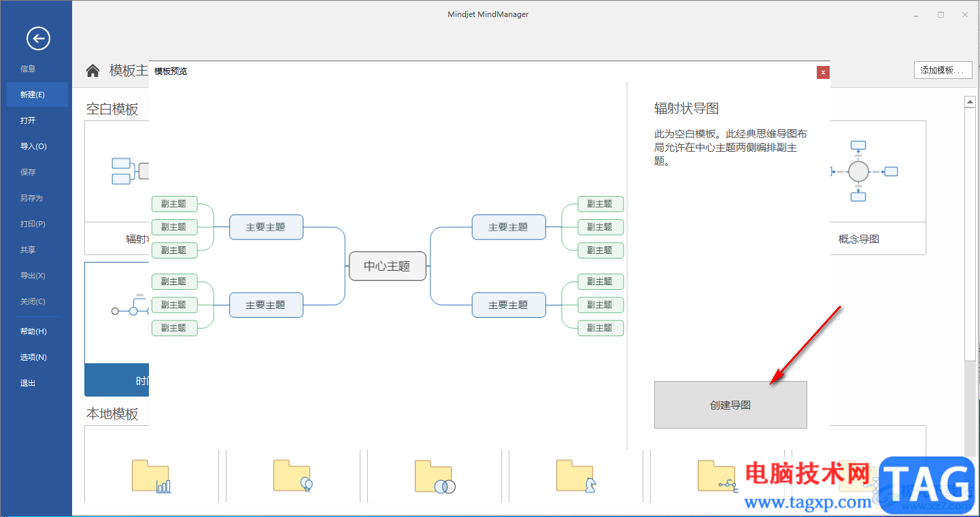Open the folder with bar chart icon
Image resolution: width=980 pixels, height=517 pixels.
point(151,476)
